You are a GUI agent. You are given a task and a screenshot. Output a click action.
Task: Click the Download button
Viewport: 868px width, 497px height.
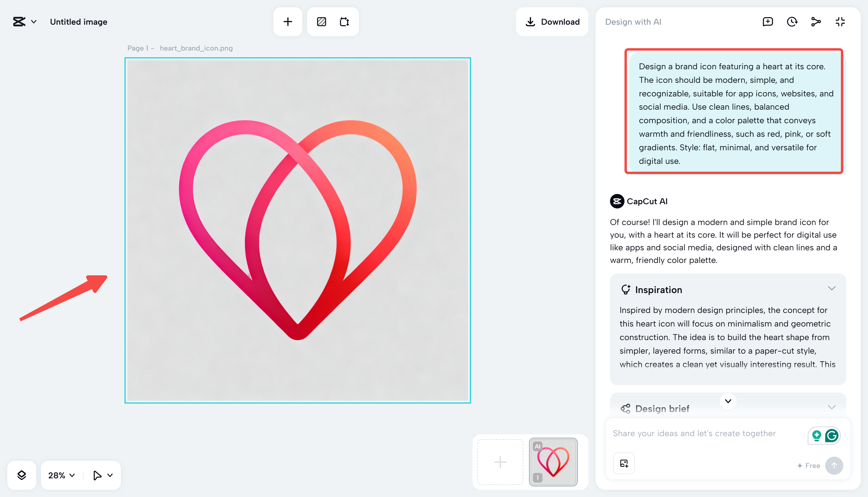pyautogui.click(x=552, y=21)
